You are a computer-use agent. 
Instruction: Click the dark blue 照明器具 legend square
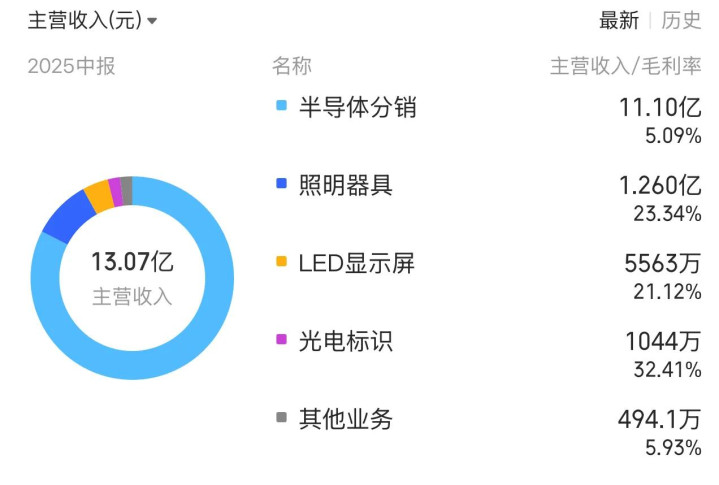tap(281, 184)
